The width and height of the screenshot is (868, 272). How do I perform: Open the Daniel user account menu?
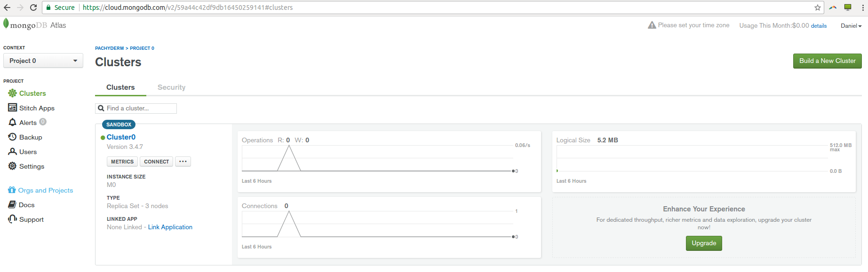click(x=851, y=26)
